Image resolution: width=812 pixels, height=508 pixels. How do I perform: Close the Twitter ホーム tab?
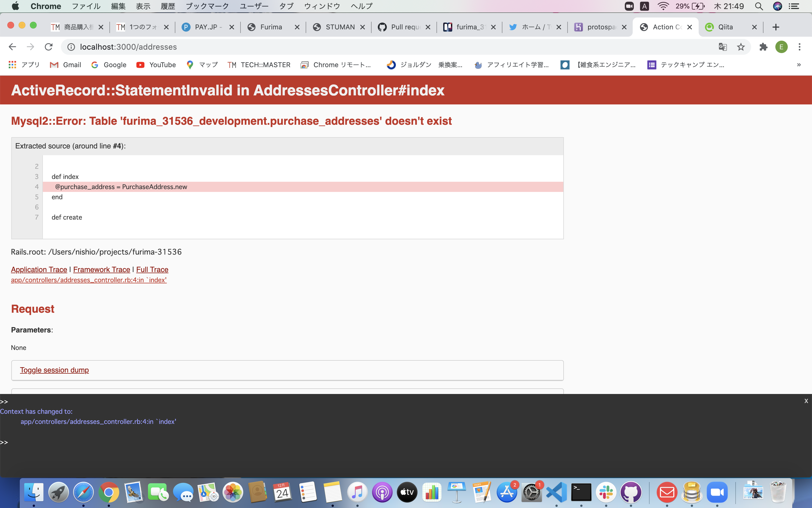point(559,27)
